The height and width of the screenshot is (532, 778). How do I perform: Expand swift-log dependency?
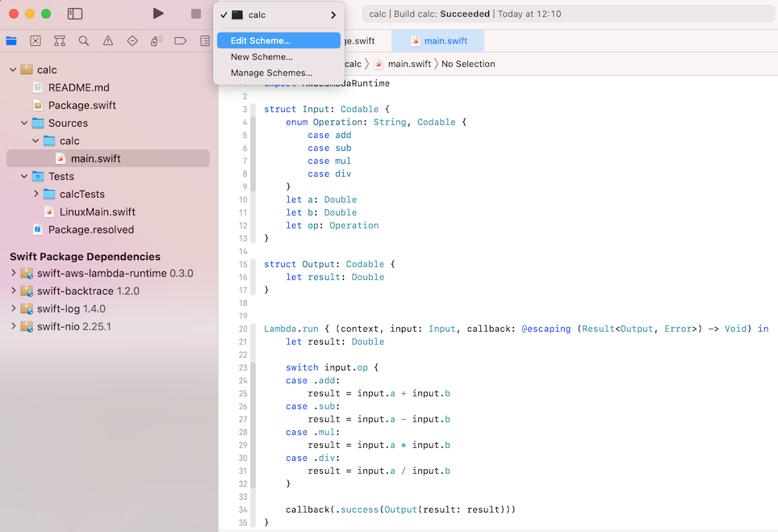[14, 308]
